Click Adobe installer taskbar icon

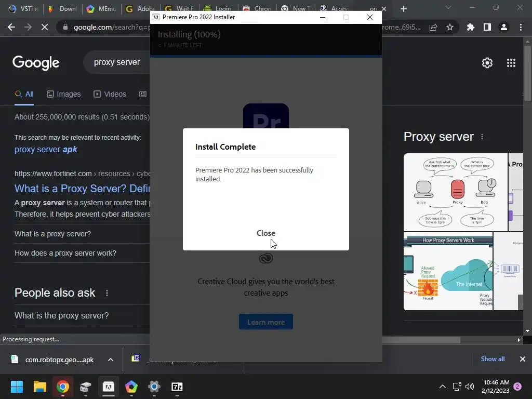(x=109, y=387)
